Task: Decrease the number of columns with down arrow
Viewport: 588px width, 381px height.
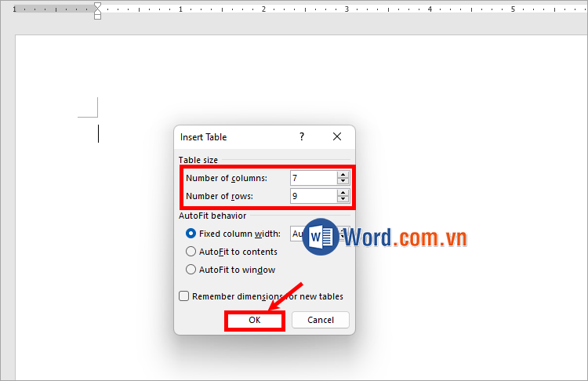Action: click(x=343, y=182)
